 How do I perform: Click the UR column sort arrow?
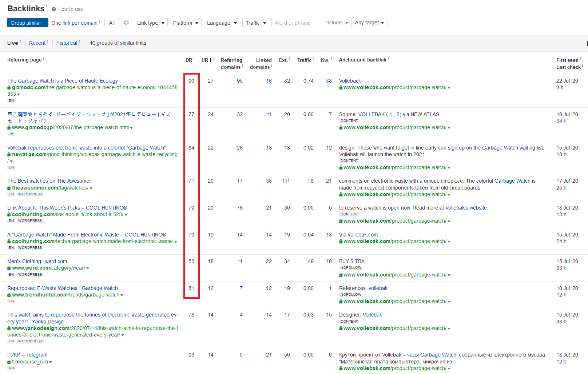pos(211,60)
